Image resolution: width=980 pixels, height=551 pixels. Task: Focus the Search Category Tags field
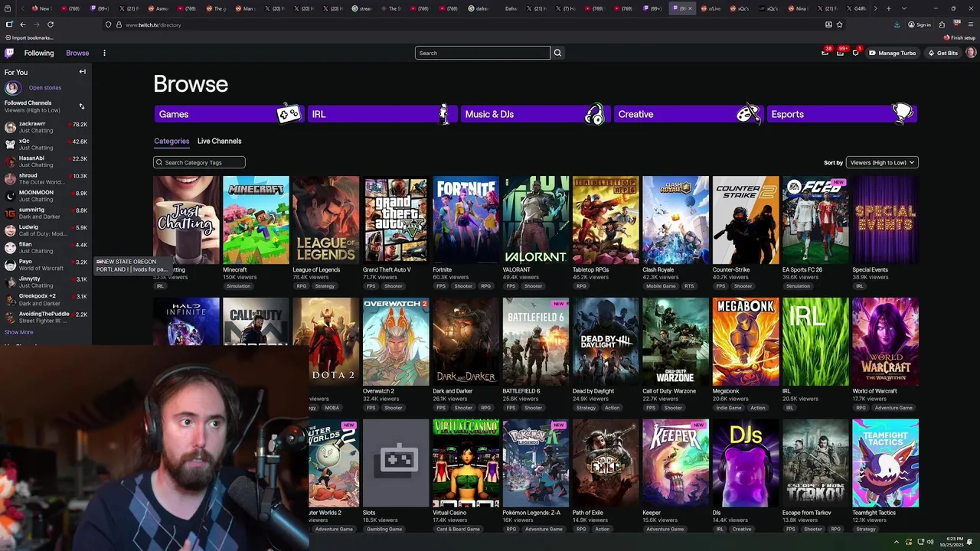pos(199,162)
